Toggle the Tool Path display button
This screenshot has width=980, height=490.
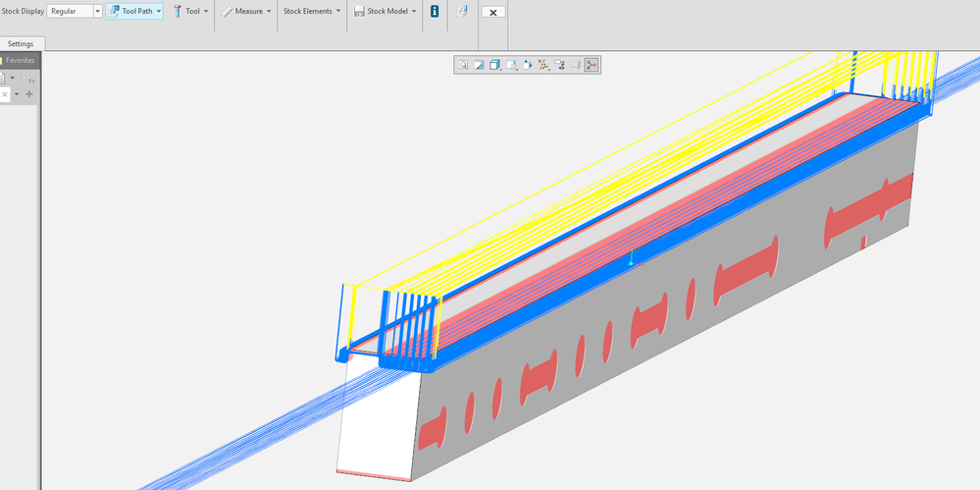click(x=134, y=12)
